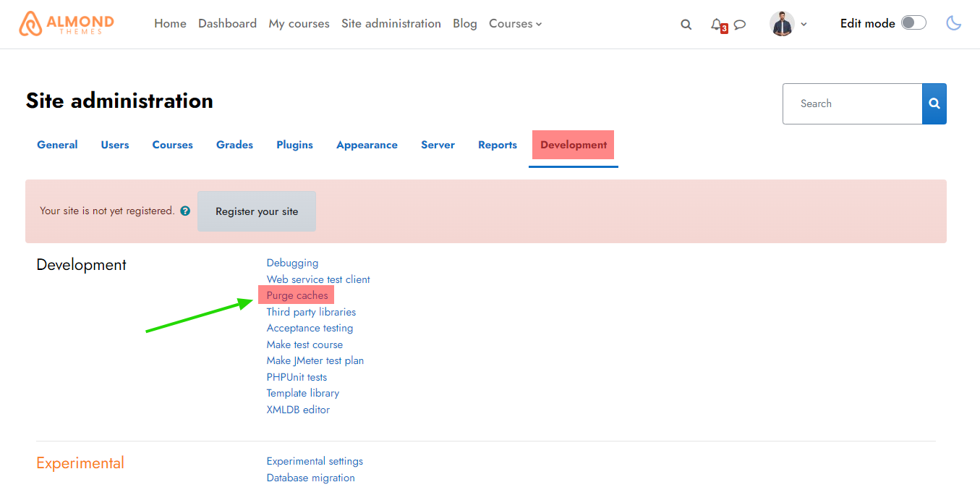
Task: Click the Almond Themes logo
Action: [x=65, y=23]
